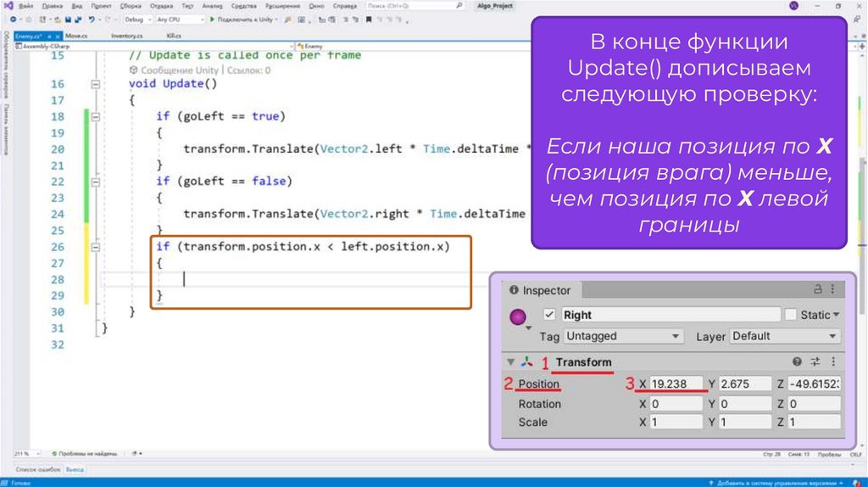The image size is (868, 487).
Task: Open the Transform component help icon
Action: coord(797,361)
